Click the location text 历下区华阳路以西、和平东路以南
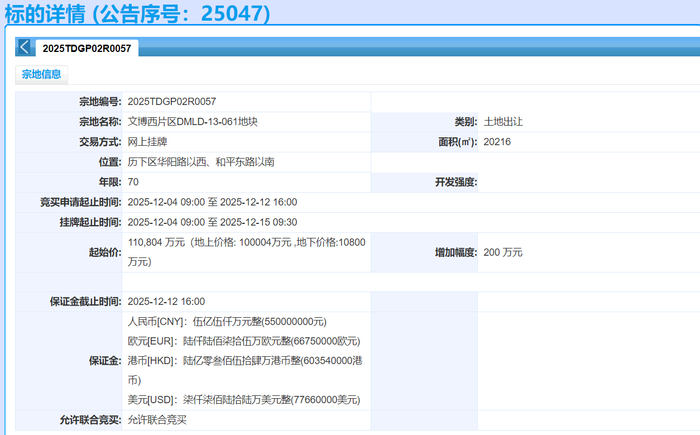The width and height of the screenshot is (700, 435). pos(201,162)
